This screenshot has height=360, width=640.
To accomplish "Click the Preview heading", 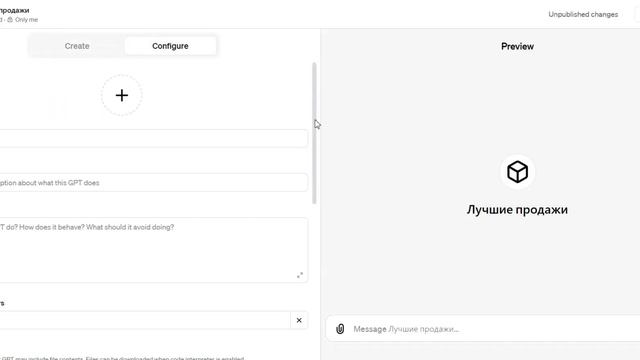I will tap(518, 47).
